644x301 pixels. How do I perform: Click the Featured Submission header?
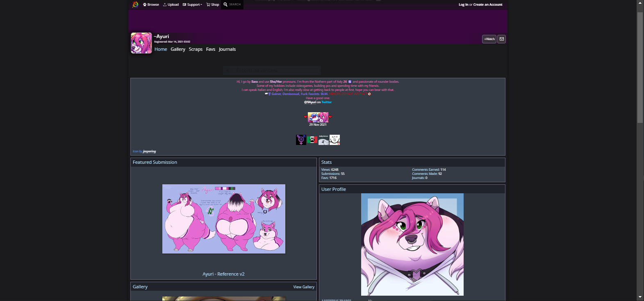click(x=155, y=162)
